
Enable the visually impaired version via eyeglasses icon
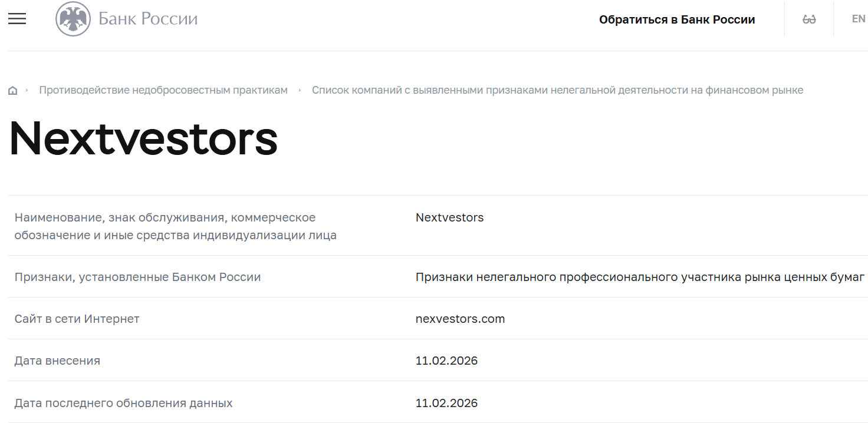pos(808,18)
